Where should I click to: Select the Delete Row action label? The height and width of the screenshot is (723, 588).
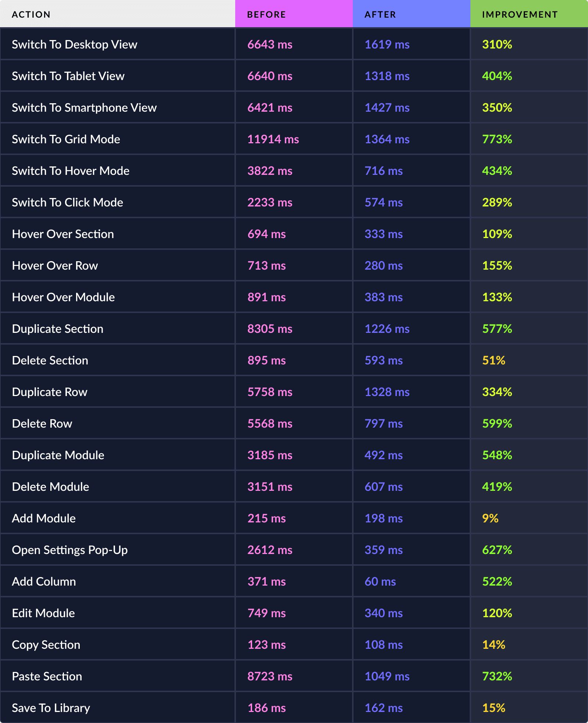pyautogui.click(x=42, y=424)
